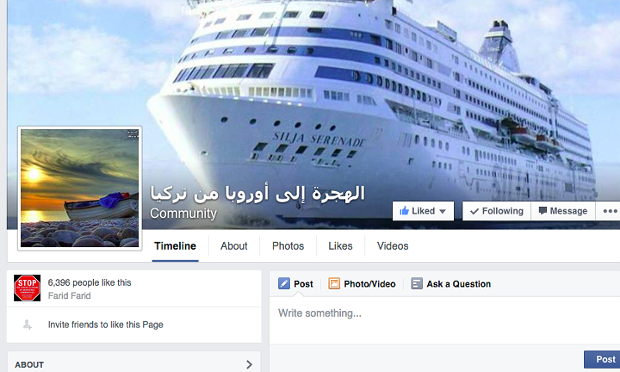Click the Ask a Question icon
This screenshot has height=372, width=620.
417,283
